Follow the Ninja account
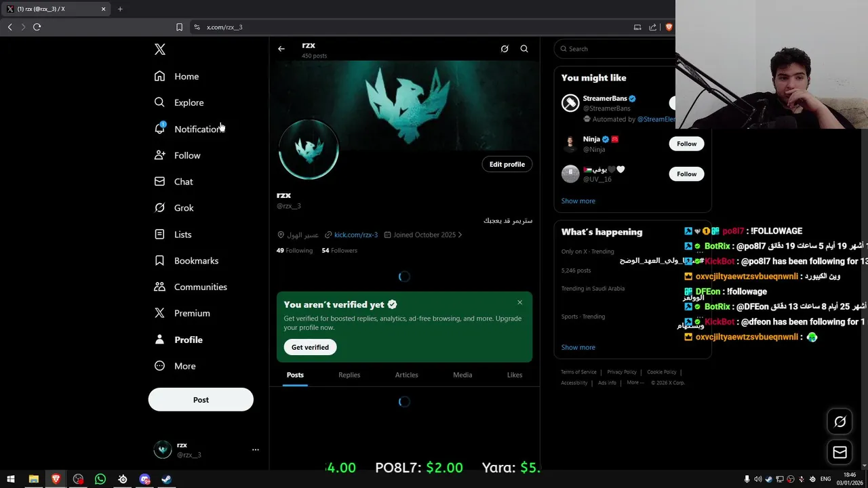 coord(686,144)
